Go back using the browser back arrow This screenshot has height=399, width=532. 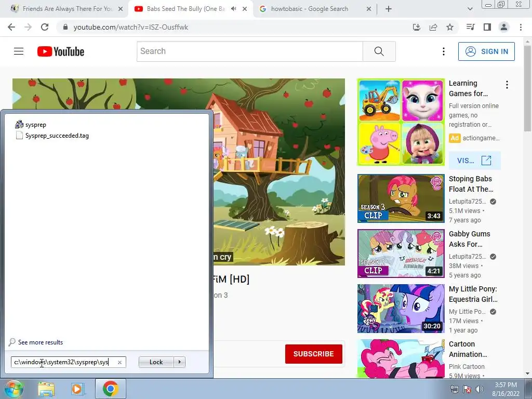[x=11, y=27]
